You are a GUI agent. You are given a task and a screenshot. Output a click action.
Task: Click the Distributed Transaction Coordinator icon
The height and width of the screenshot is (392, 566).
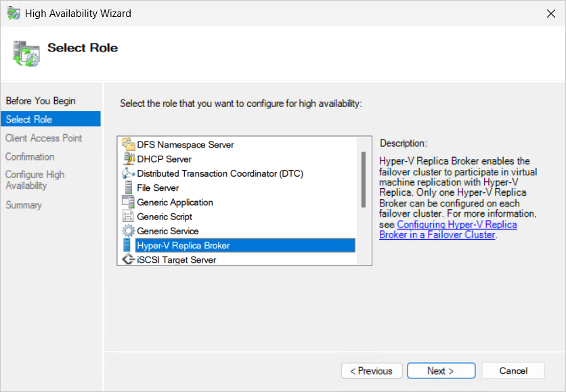point(127,173)
